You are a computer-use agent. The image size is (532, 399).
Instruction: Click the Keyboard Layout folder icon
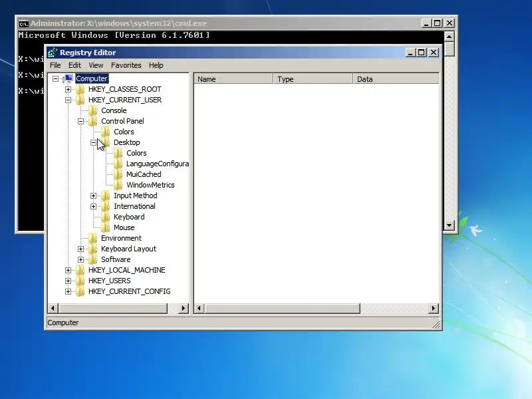pos(93,249)
